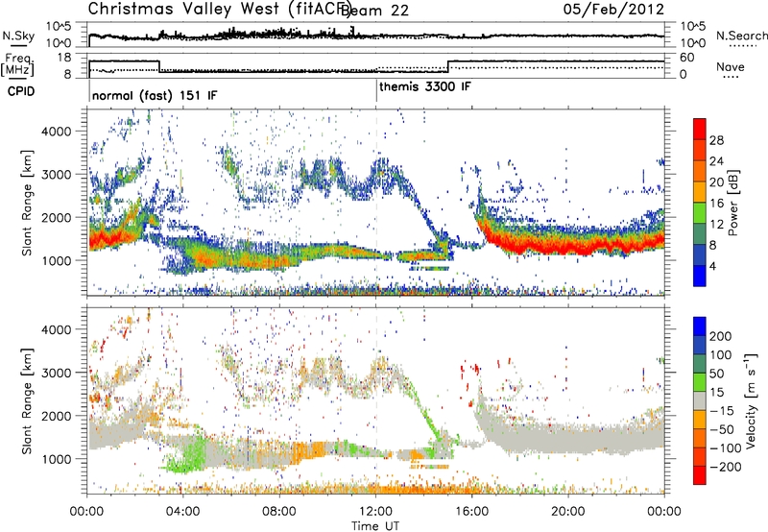This screenshot has height=532, width=768.
Task: Click '4000' on the power panel range axis
Action: 57,132
